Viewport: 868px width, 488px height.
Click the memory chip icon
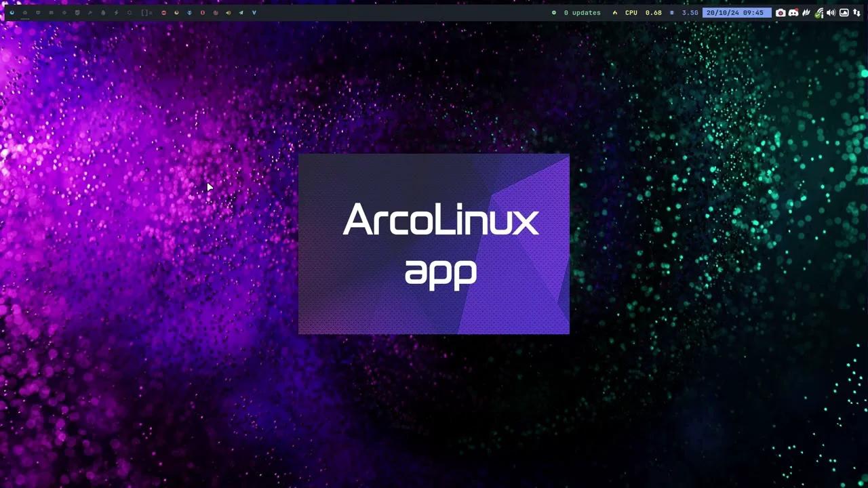click(672, 13)
